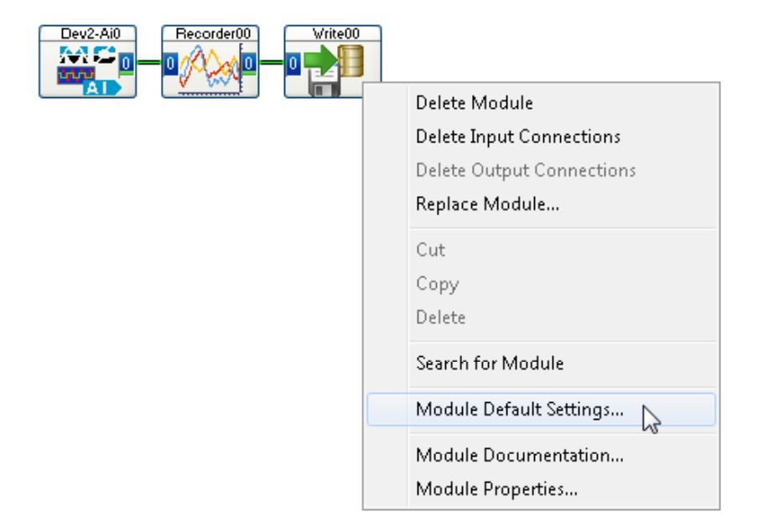Open Module Documentation... from the menu
Viewport: 758px width, 532px height.
519,456
